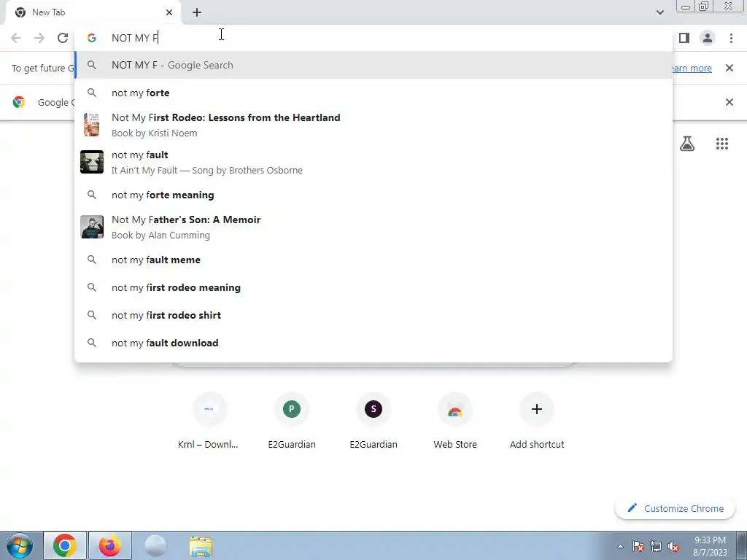The height and width of the screenshot is (560, 747).
Task: Select 'NOT MY F - Google Search' suggestion
Action: tap(373, 65)
